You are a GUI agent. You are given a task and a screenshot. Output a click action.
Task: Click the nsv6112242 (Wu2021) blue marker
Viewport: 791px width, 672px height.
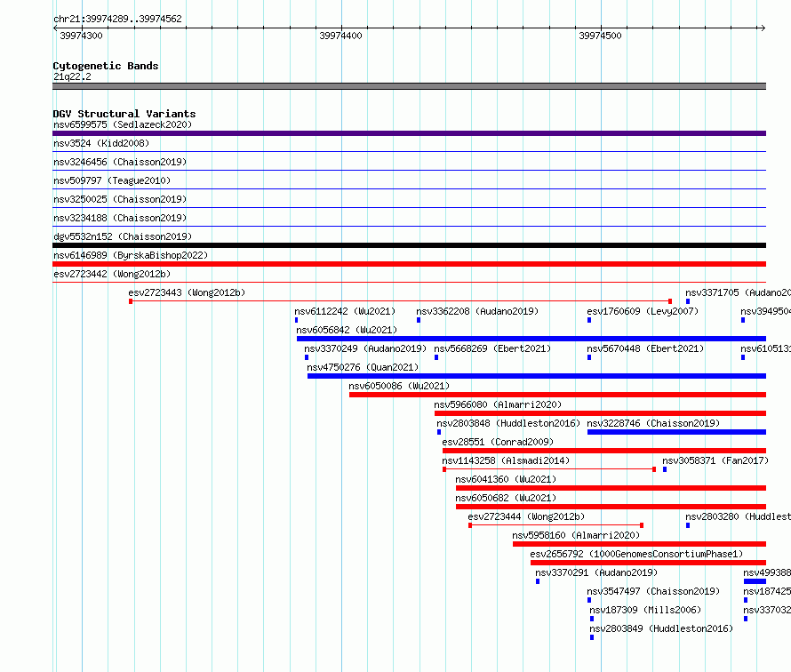tap(296, 320)
